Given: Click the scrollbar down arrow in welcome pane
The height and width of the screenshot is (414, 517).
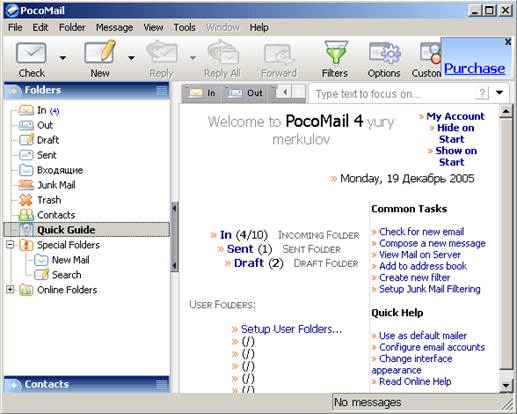Looking at the screenshot, I should [x=506, y=385].
